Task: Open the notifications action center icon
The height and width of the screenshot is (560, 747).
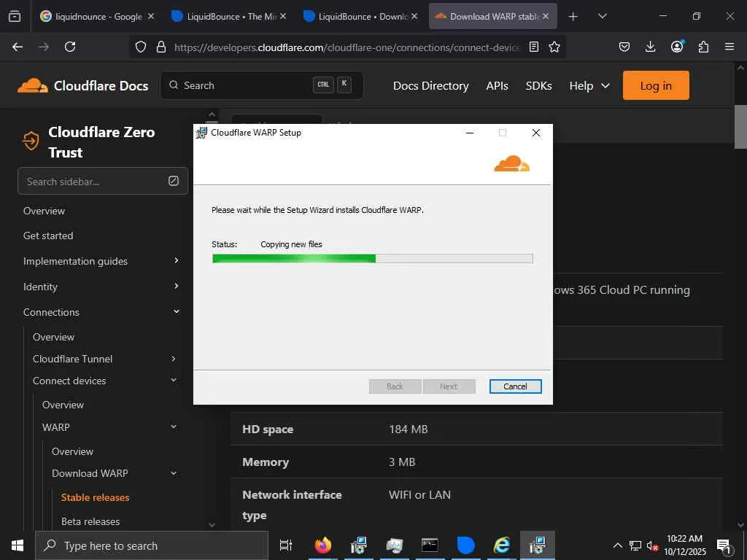Action: [x=724, y=546]
